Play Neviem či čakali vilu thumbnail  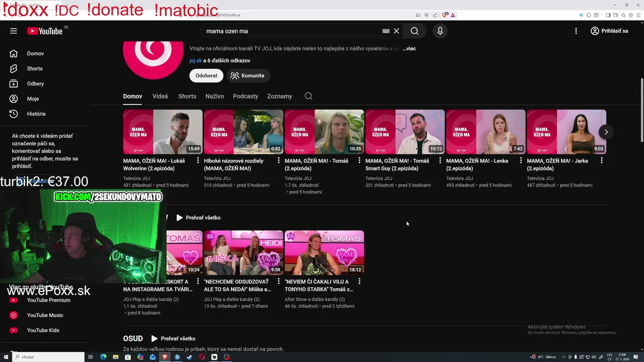click(324, 252)
